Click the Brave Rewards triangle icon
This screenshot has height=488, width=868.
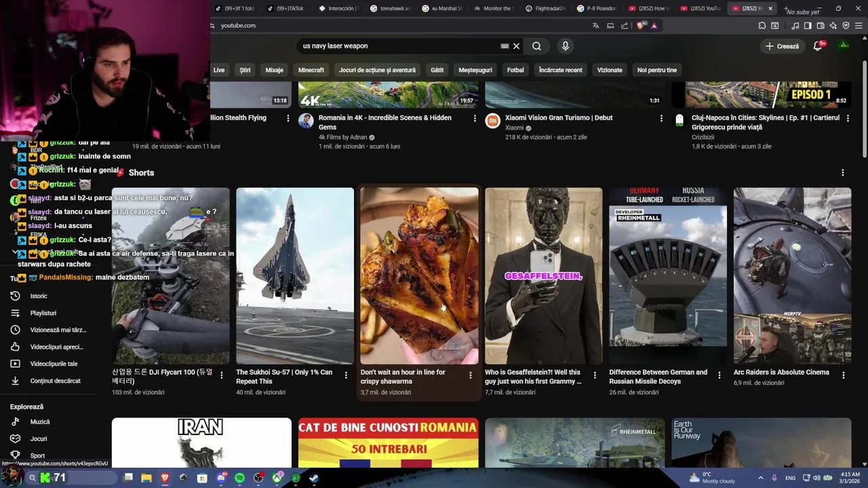(x=654, y=26)
